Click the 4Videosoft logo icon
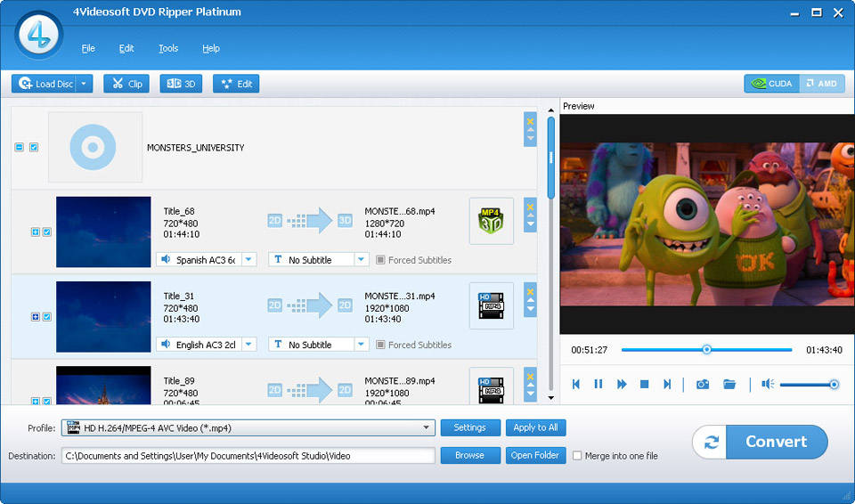This screenshot has height=504, width=855. pyautogui.click(x=38, y=35)
